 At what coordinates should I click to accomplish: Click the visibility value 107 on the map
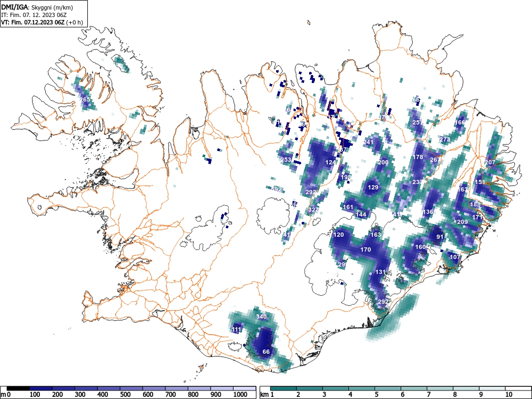pyautogui.click(x=455, y=257)
